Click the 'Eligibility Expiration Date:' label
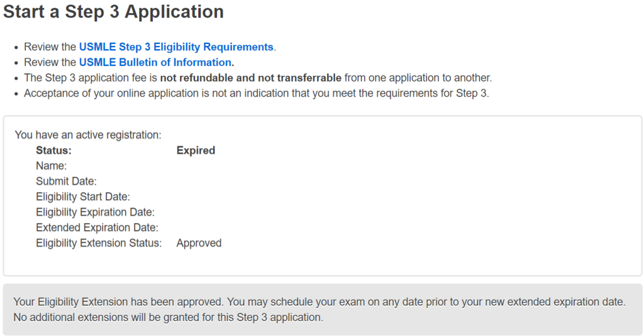The width and height of the screenshot is (644, 336). click(95, 212)
